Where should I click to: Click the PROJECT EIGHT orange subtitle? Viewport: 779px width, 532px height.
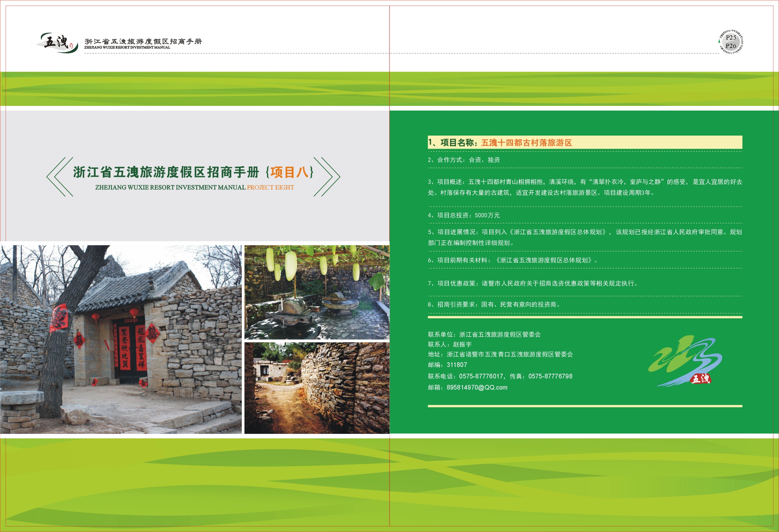tap(270, 187)
